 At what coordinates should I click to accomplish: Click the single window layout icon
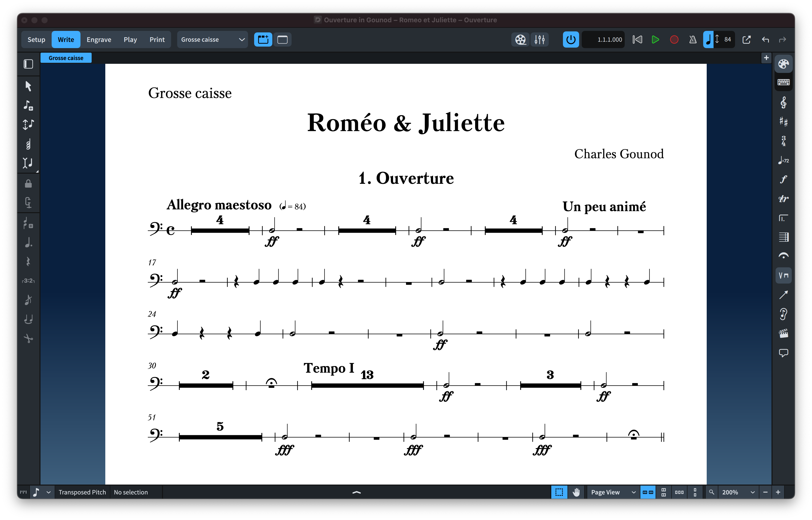click(282, 39)
